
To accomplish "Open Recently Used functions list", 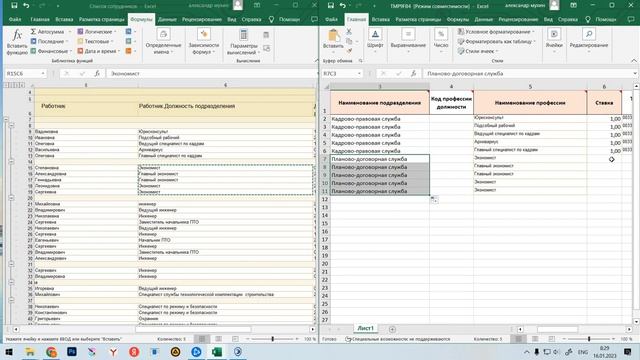I will 49,41.
